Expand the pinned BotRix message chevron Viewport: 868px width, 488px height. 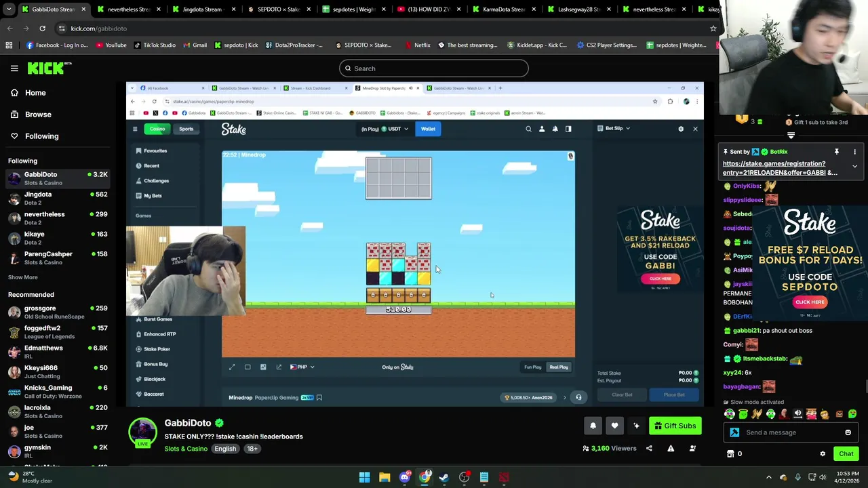pyautogui.click(x=854, y=166)
